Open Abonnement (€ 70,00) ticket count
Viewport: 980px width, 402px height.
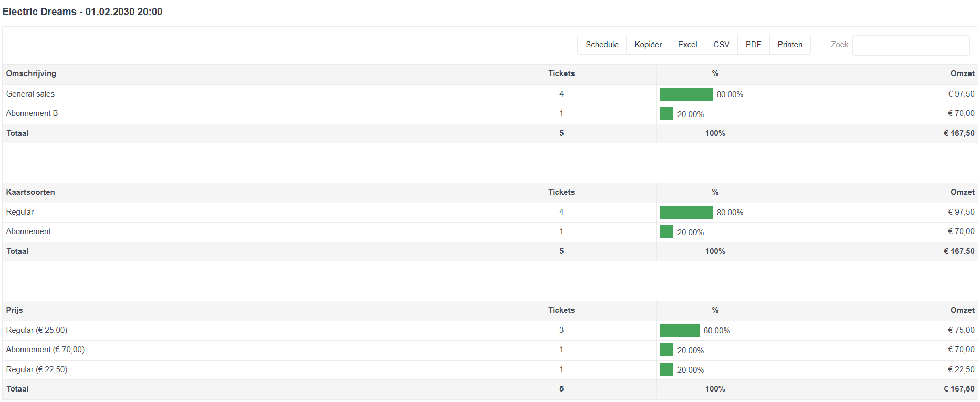[561, 350]
